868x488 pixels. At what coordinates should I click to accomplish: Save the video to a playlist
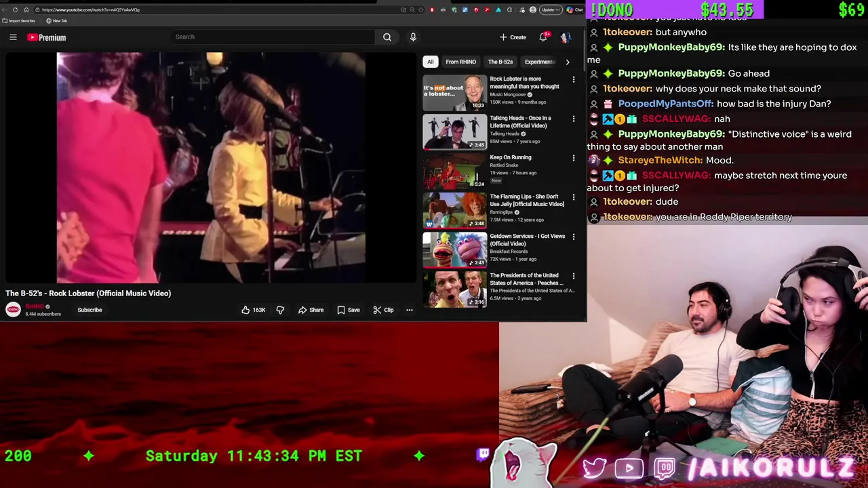[349, 310]
